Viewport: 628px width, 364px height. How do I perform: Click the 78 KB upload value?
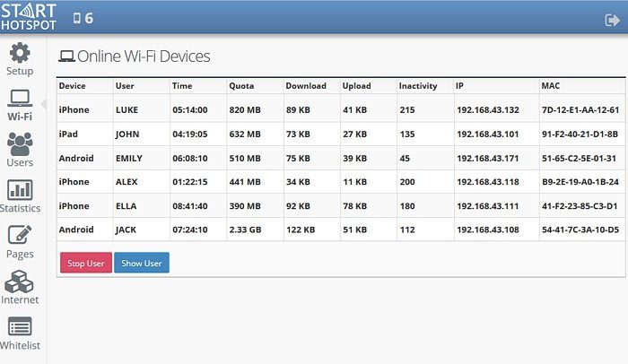(354, 206)
